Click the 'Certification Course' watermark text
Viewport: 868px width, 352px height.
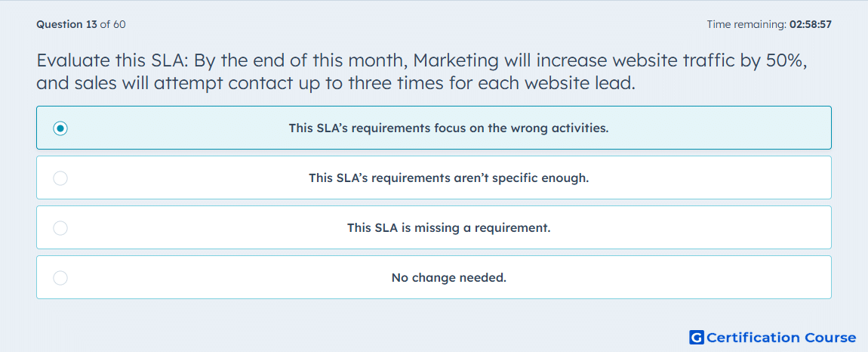pyautogui.click(x=782, y=338)
